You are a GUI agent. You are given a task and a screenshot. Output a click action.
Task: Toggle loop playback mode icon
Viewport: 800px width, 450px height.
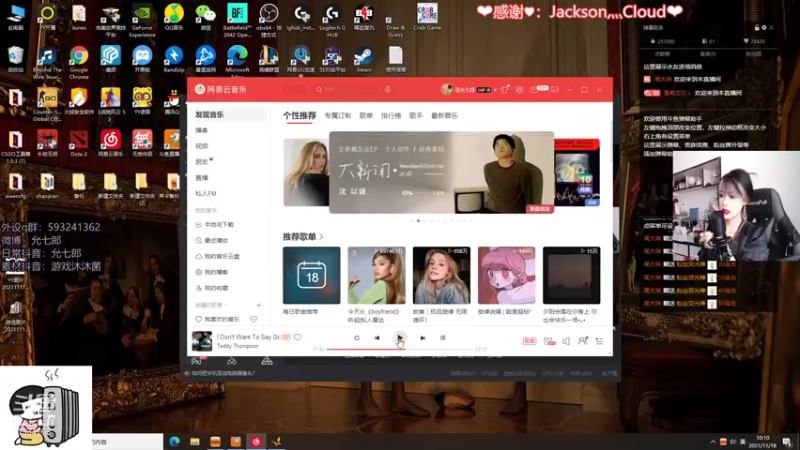357,338
